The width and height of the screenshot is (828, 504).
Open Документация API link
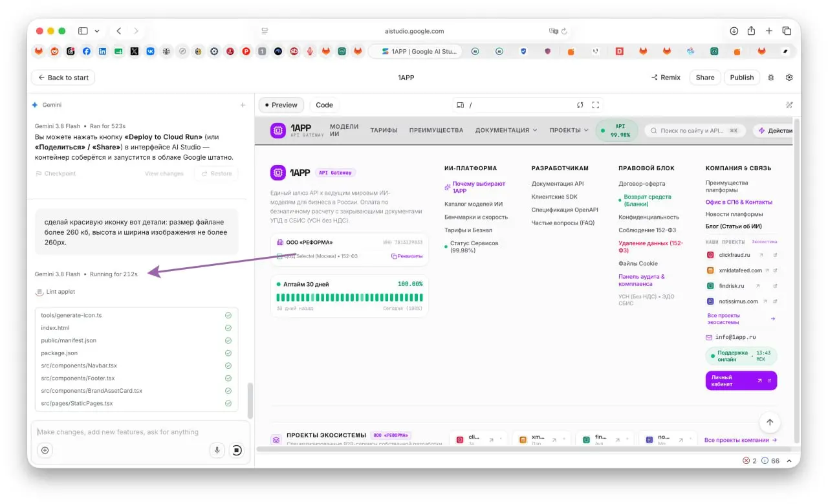[x=558, y=184]
